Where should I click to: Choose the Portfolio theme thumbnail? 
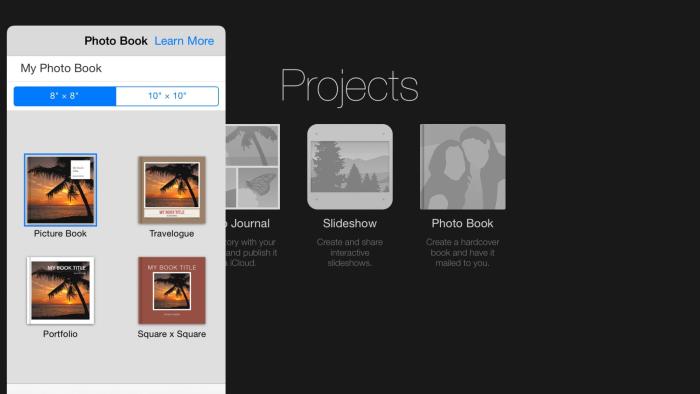click(x=60, y=290)
